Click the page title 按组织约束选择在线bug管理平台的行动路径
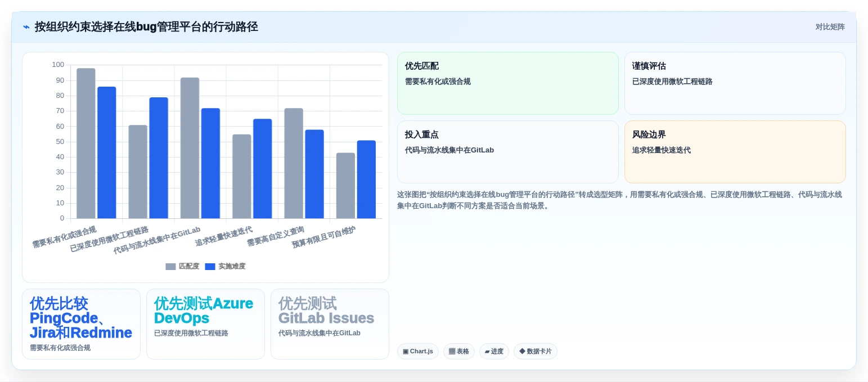868x382 pixels. [x=146, y=27]
